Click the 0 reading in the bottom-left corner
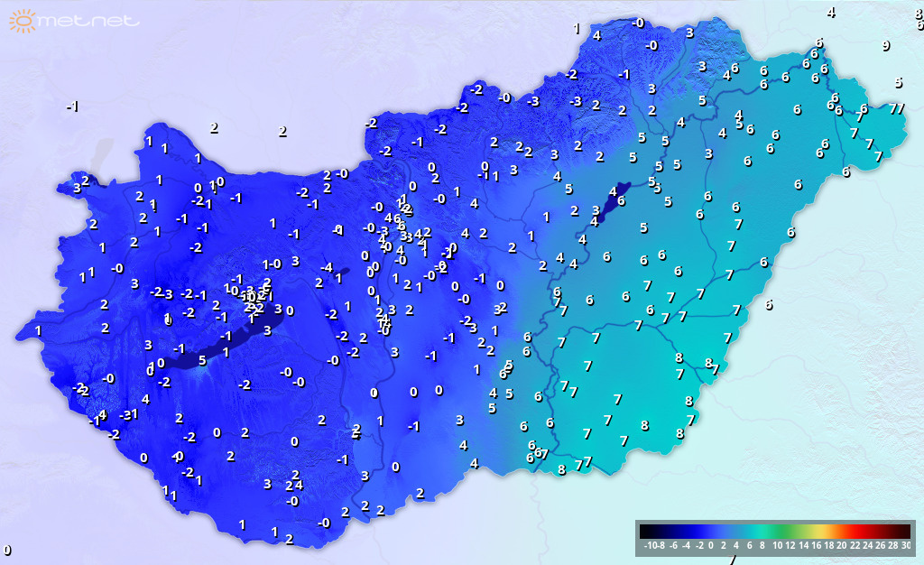 click(x=7, y=550)
